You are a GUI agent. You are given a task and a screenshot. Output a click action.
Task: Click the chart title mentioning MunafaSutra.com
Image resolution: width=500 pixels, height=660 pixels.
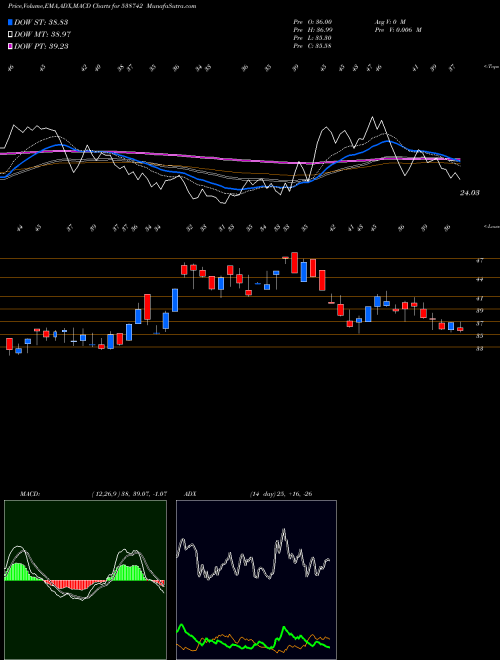click(x=102, y=6)
